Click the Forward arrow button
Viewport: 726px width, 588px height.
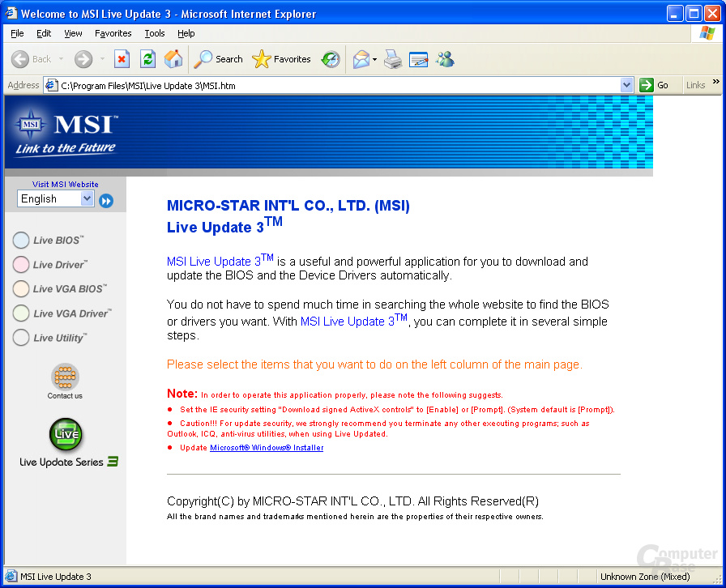[x=83, y=59]
